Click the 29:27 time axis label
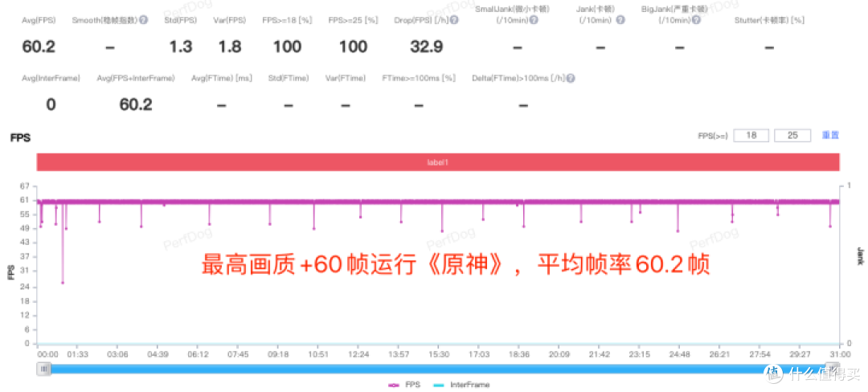Screen dimensions: 868x392 800,354
